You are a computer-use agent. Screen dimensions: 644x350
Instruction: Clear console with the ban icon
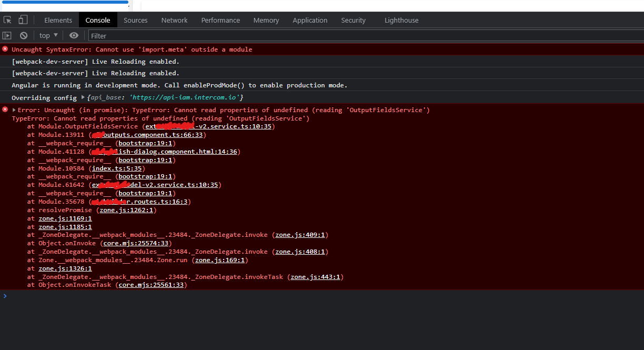(24, 35)
